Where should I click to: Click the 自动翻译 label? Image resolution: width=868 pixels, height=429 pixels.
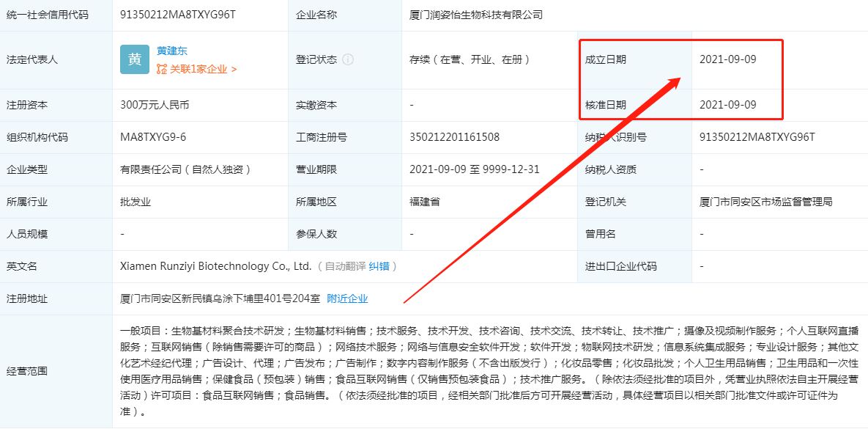pyautogui.click(x=345, y=266)
